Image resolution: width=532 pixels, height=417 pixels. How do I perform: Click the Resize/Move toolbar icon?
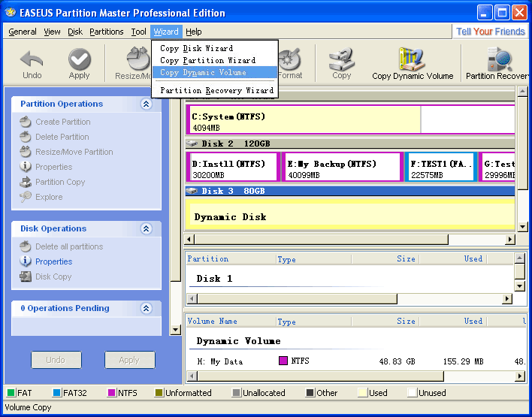click(138, 59)
